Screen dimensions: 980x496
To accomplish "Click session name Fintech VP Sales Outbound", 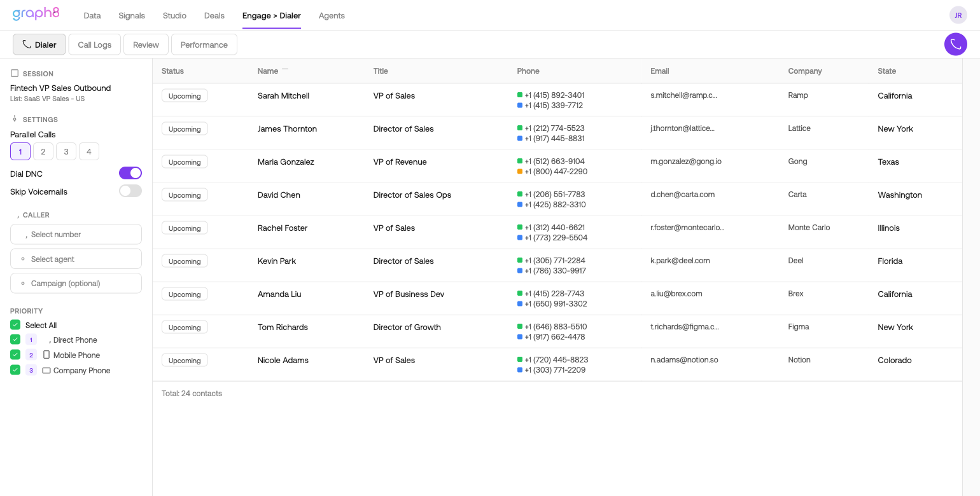I will click(60, 88).
